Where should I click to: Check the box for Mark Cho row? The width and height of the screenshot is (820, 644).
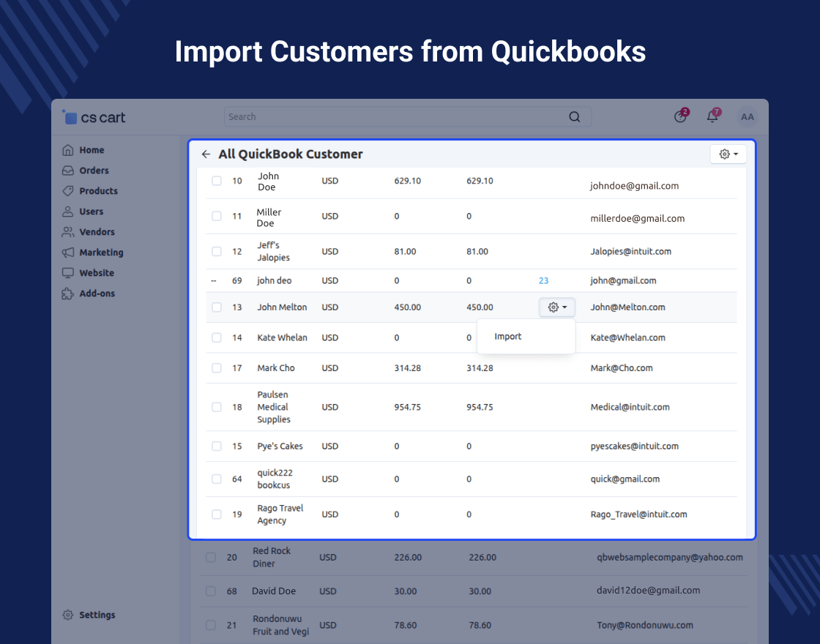[x=217, y=368]
